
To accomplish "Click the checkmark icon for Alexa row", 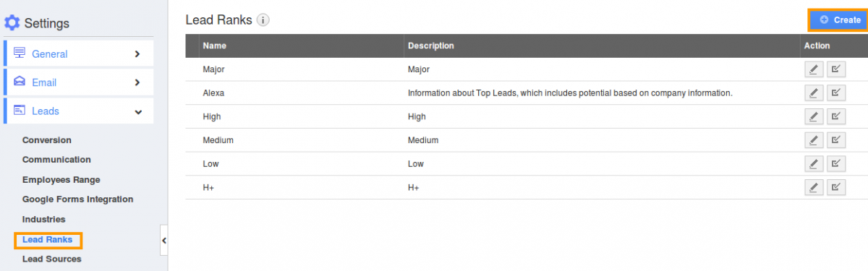I will 836,93.
